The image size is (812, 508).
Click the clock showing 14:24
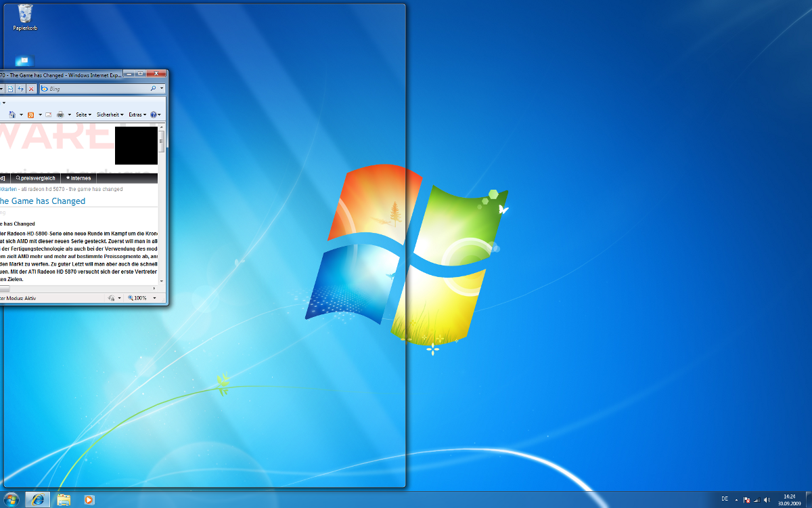[790, 500]
